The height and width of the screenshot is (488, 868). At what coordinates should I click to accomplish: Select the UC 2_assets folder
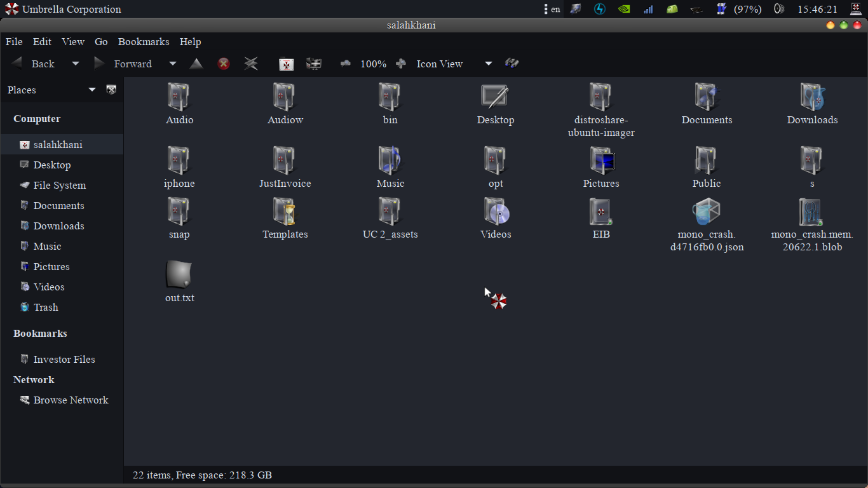pos(390,219)
